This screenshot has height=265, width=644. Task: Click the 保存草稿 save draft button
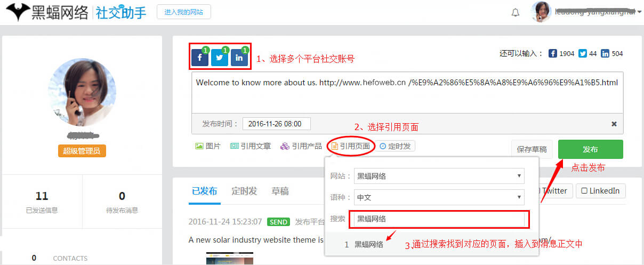click(532, 149)
